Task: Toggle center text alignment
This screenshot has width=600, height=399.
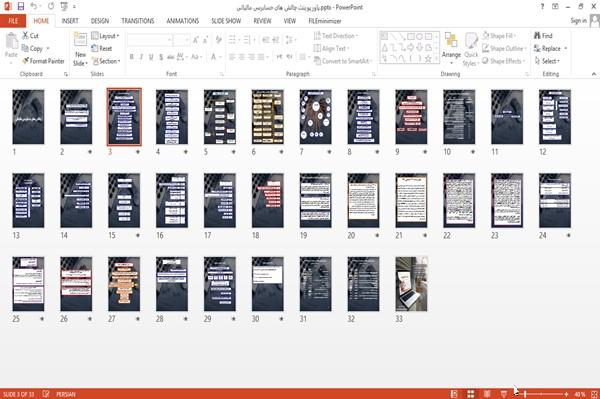Action: [242, 57]
